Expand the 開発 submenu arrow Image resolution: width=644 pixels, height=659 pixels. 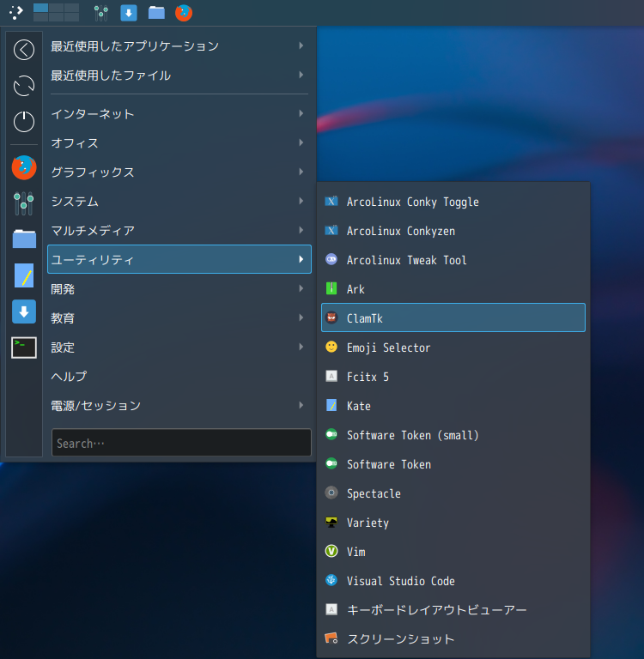tap(301, 288)
